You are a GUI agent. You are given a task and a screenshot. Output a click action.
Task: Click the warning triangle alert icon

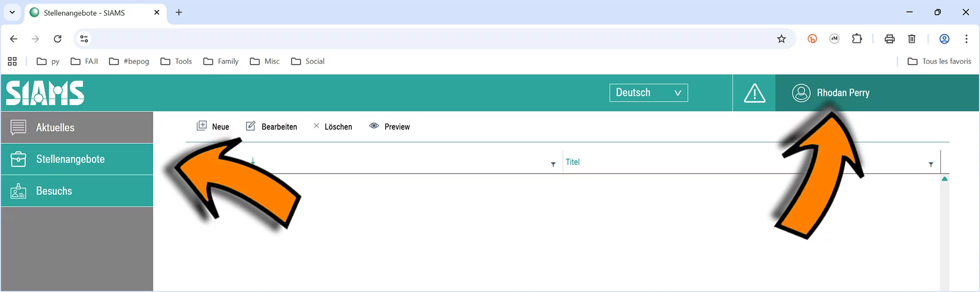tap(754, 93)
